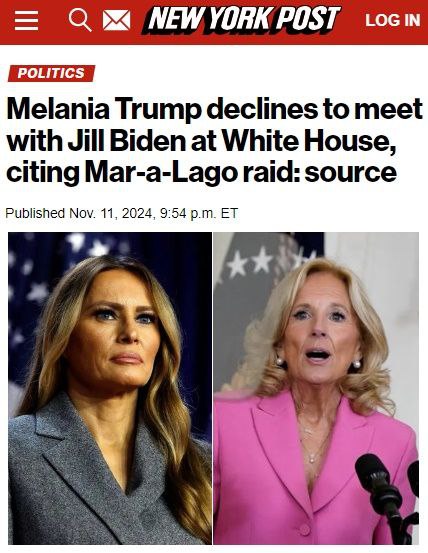
Task: Open the POLITICS section tag
Action: tap(51, 73)
